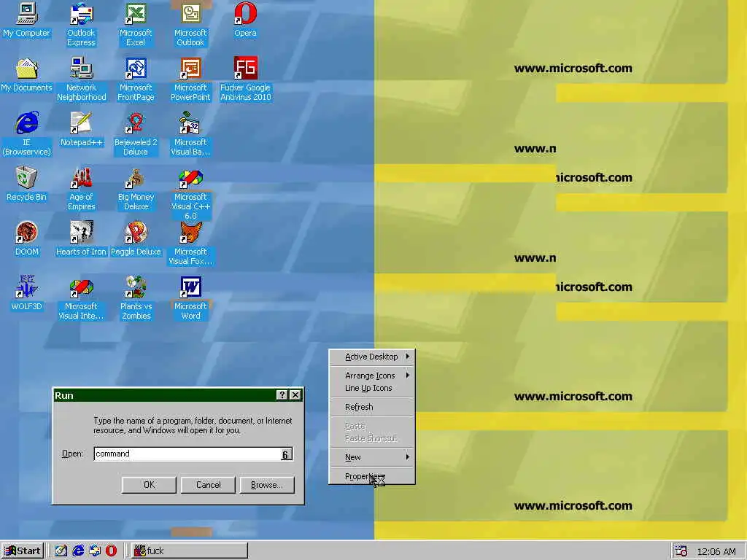Click the system tray scheduler icon
The image size is (747, 560).
click(681, 551)
